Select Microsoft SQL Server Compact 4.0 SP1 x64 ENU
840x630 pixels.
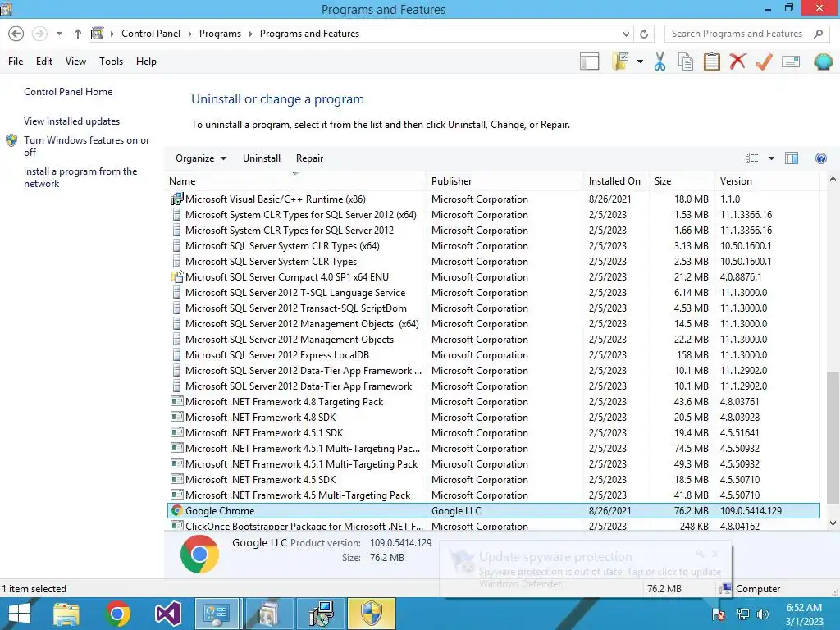[x=493, y=277]
